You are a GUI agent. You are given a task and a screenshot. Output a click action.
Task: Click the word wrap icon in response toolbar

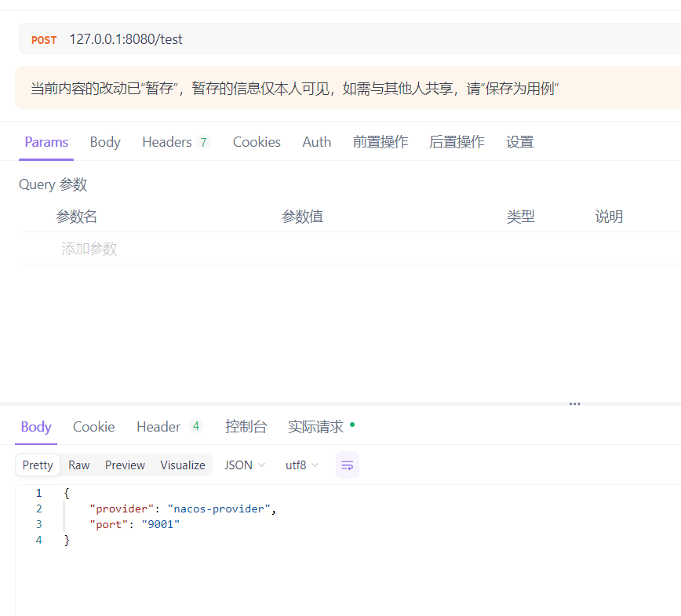(347, 465)
